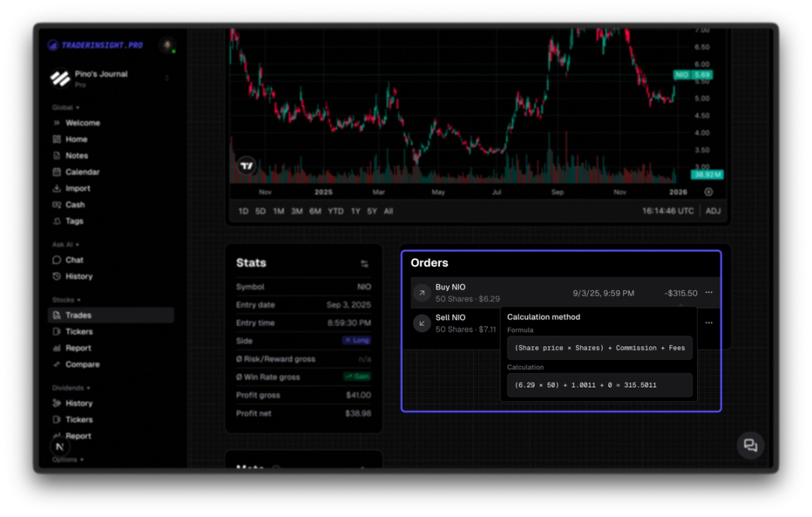
Task: Click the 16:14:46 UTC timezone button
Action: tap(668, 211)
